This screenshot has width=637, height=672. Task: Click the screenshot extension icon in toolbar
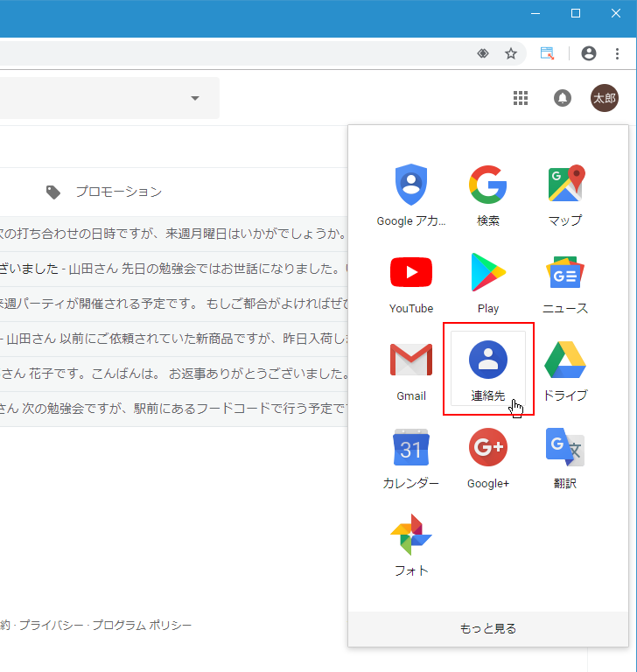(x=547, y=53)
